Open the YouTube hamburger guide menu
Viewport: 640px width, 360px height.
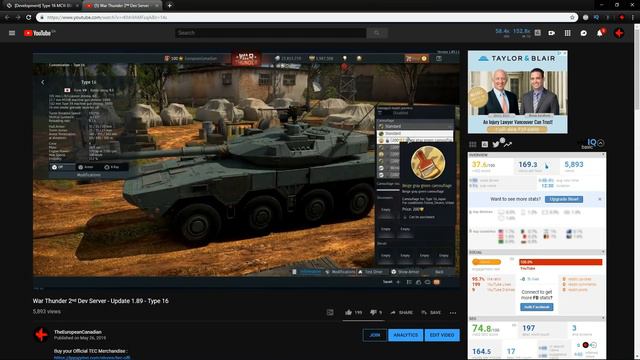[12, 33]
